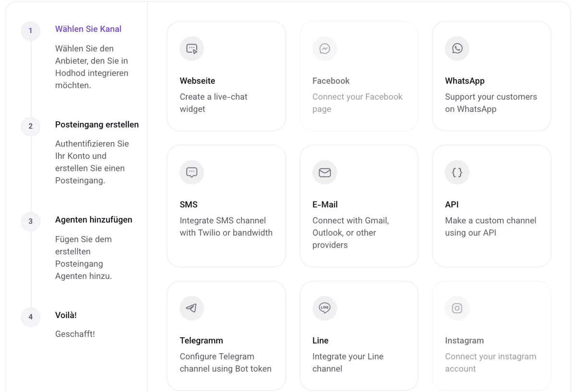The width and height of the screenshot is (576, 392).
Task: Click the 'Geschafft!' text
Action: tap(75, 334)
